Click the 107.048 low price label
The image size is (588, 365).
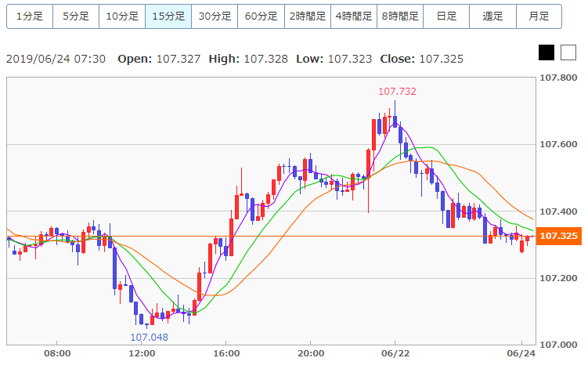tap(149, 338)
